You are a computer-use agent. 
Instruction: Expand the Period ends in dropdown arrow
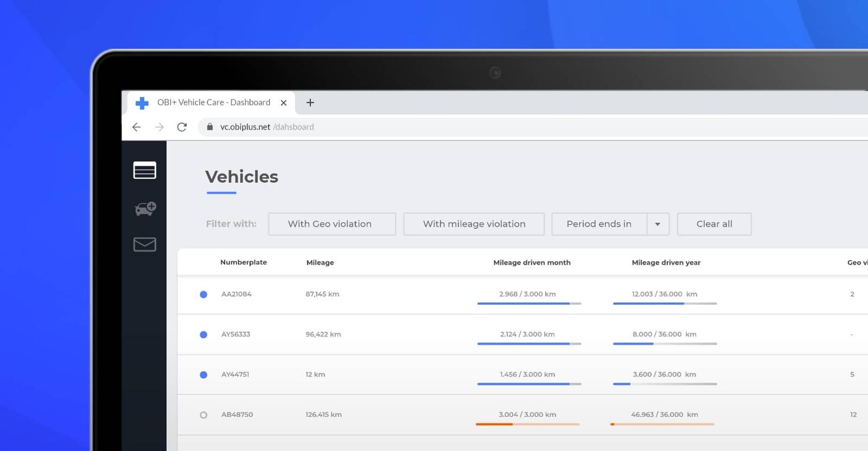(658, 224)
